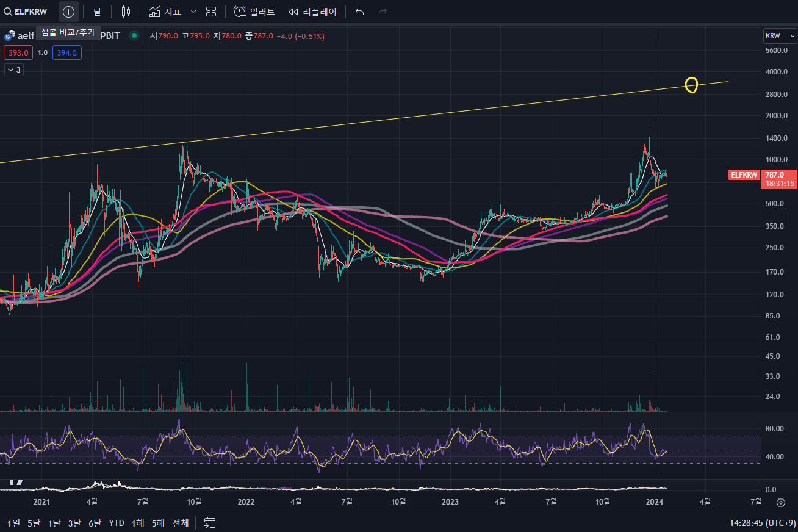Image resolution: width=798 pixels, height=532 pixels.
Task: Undo the last chart action
Action: pos(360,12)
